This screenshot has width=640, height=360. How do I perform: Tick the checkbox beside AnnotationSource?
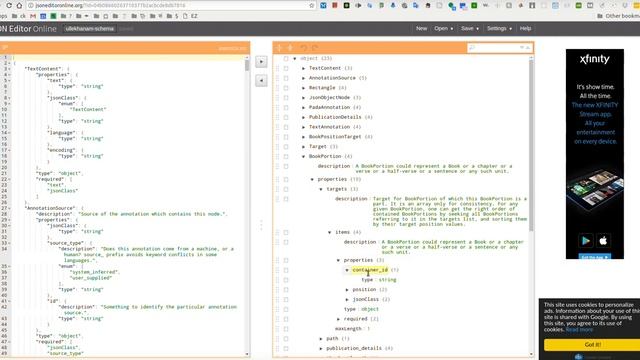286,78
